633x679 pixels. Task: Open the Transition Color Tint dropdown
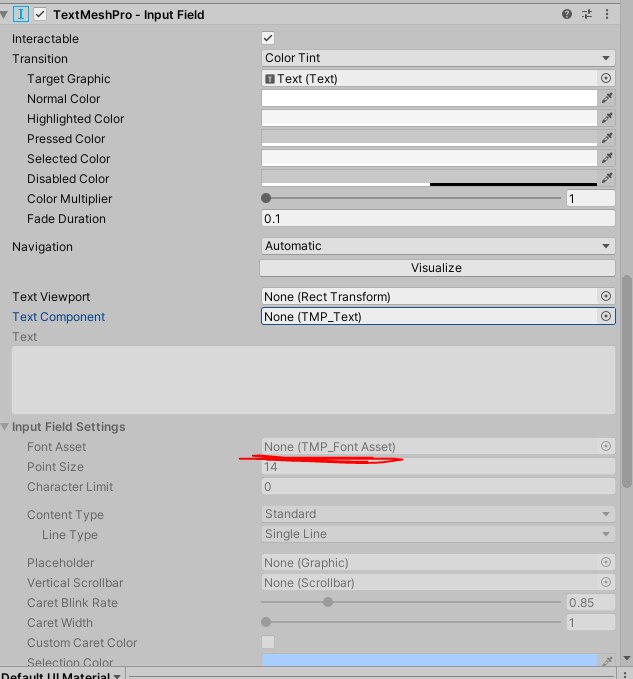click(x=438, y=58)
